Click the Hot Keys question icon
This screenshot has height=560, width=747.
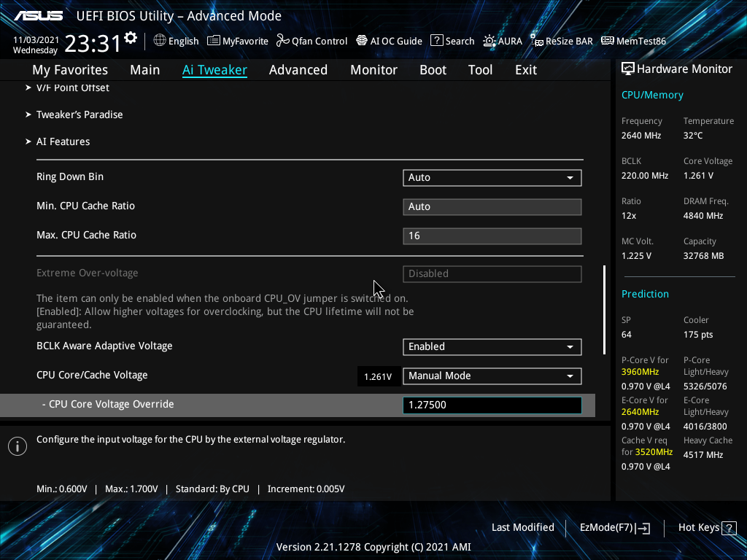coord(729,528)
